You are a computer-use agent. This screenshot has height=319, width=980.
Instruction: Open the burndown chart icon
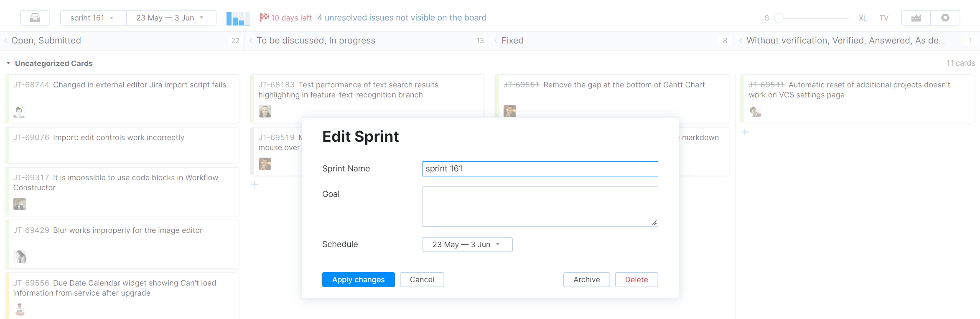[916, 18]
